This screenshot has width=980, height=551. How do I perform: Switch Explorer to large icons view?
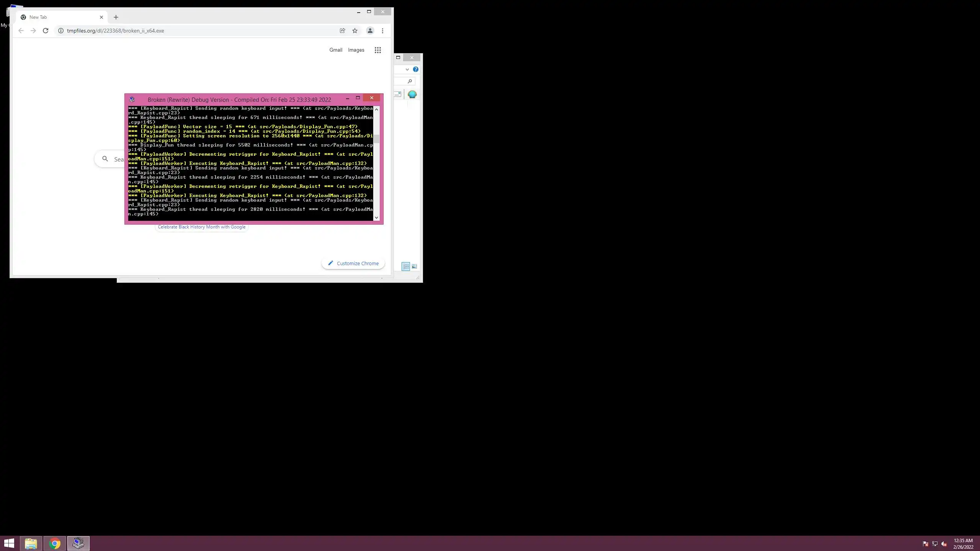point(414,266)
